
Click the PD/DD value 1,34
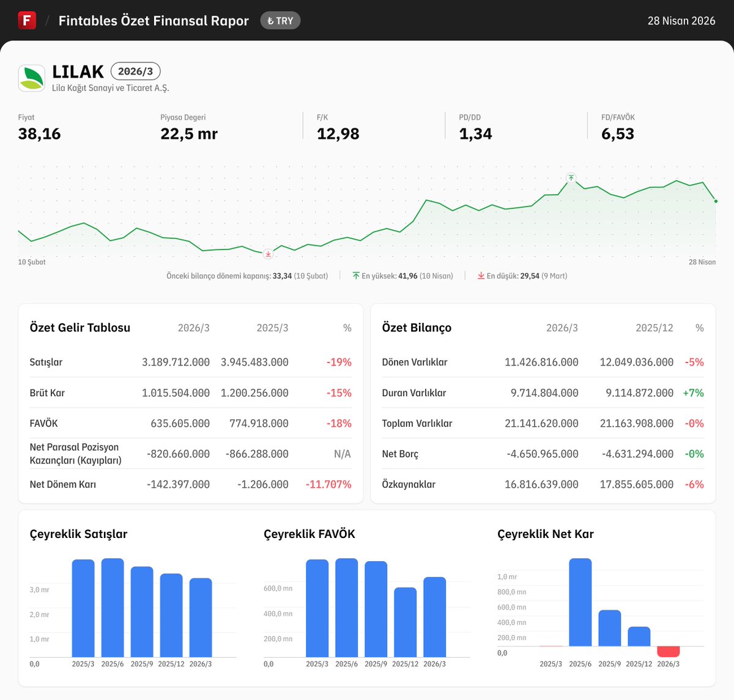point(475,134)
